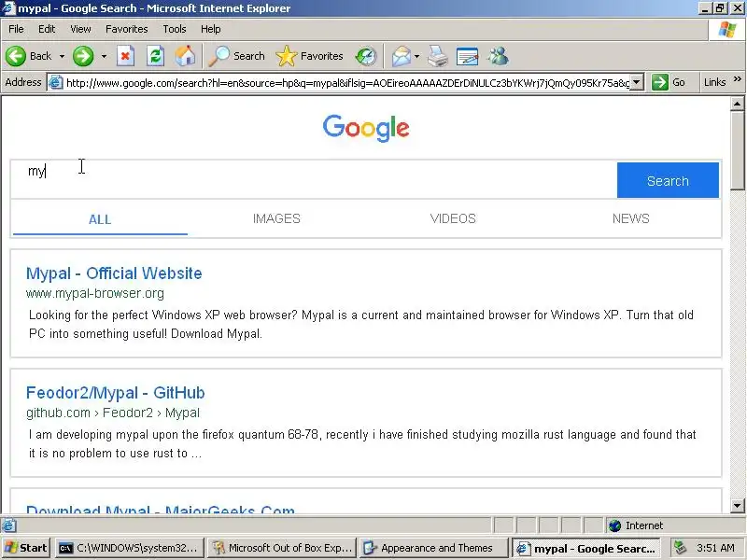The width and height of the screenshot is (747, 560).
Task: Click the scrollbar down arrow
Action: click(x=737, y=505)
